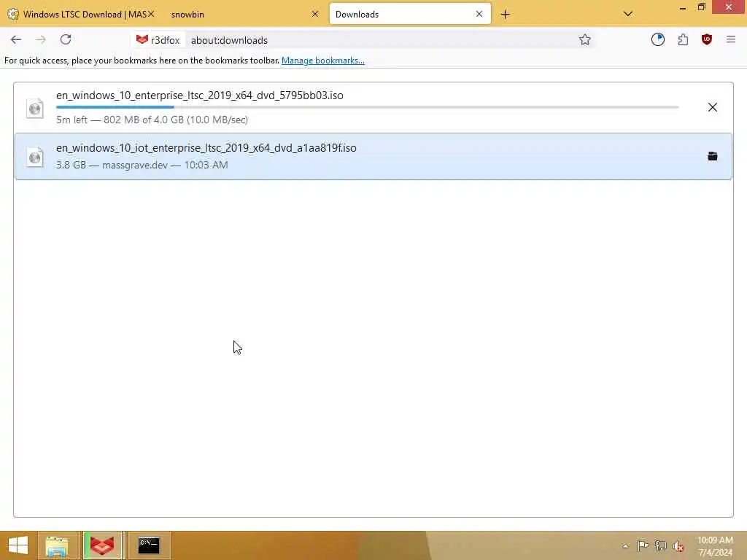Image resolution: width=747 pixels, height=560 pixels.
Task: Restore down the browser window
Action: tap(701, 7)
